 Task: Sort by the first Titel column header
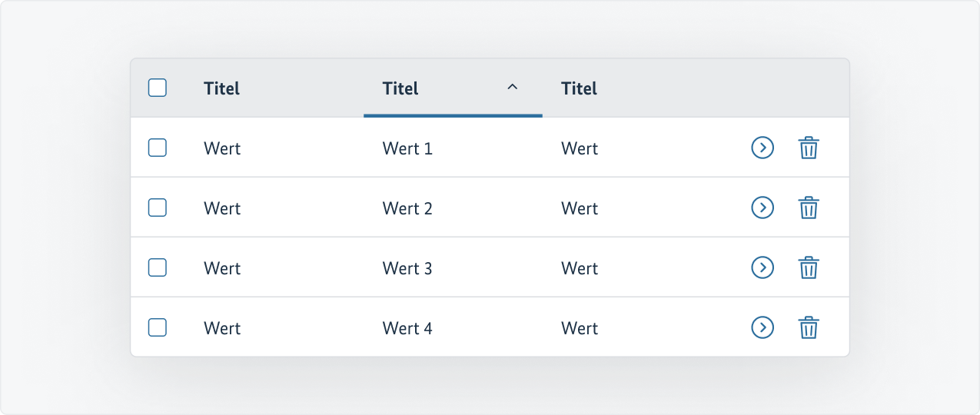tap(222, 89)
